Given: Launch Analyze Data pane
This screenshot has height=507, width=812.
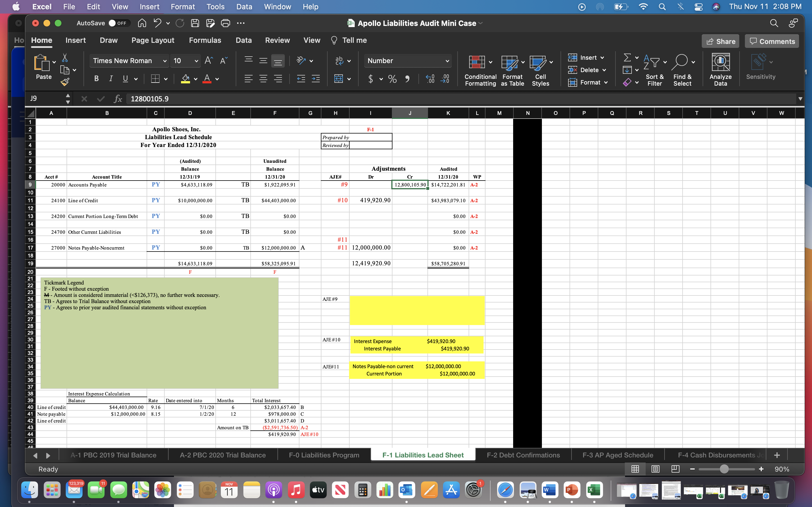Looking at the screenshot, I should pos(720,67).
